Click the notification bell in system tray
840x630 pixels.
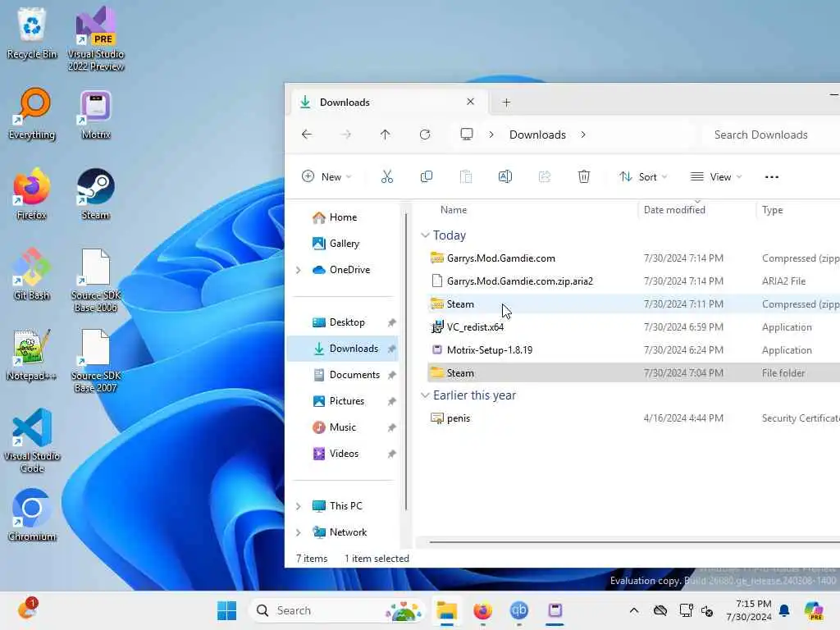(x=784, y=610)
